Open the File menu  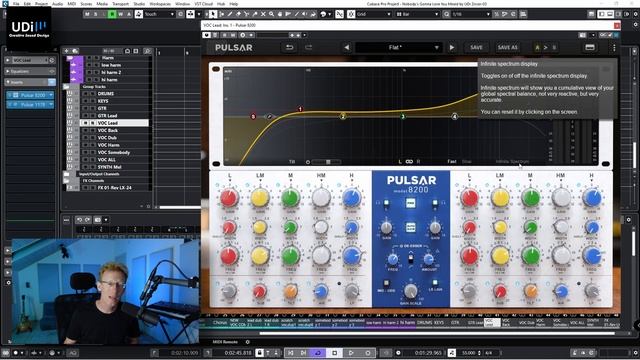[x=16, y=4]
